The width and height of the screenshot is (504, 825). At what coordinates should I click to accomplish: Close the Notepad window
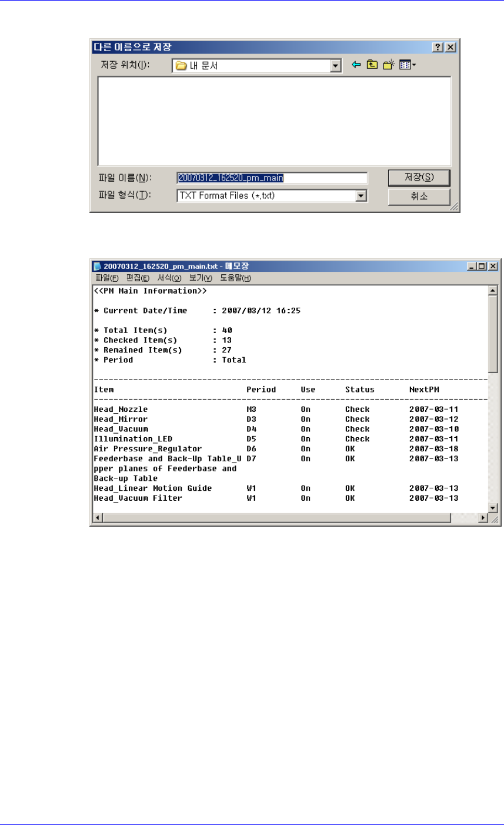click(493, 266)
